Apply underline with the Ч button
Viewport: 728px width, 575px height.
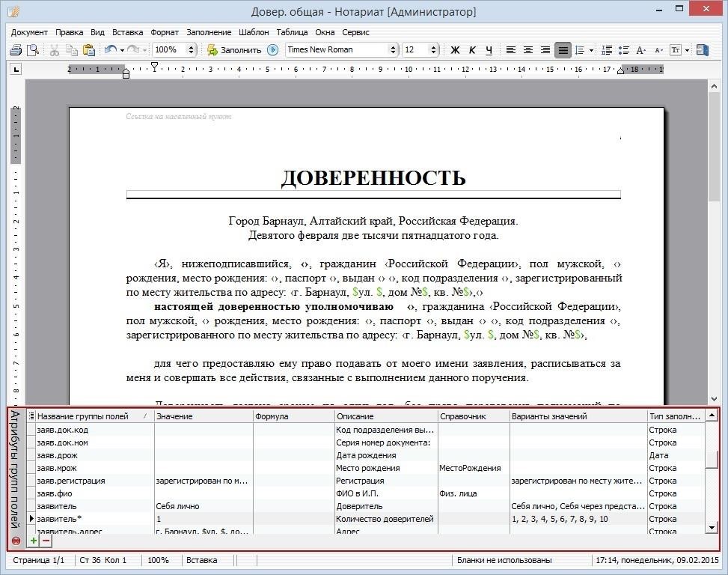489,49
